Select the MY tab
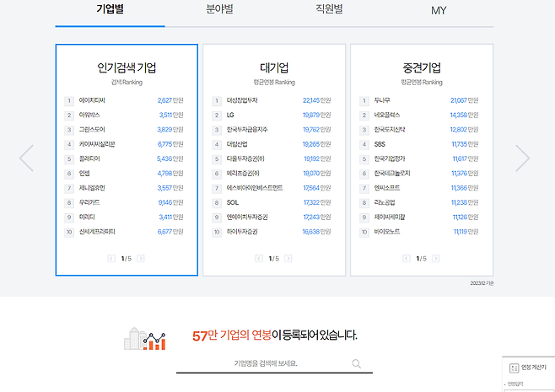555x392 pixels. coord(439,11)
